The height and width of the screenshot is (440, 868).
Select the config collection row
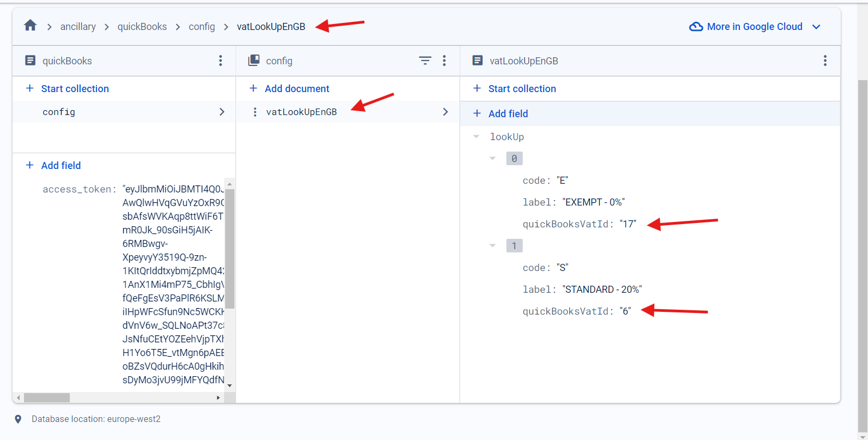pos(124,112)
